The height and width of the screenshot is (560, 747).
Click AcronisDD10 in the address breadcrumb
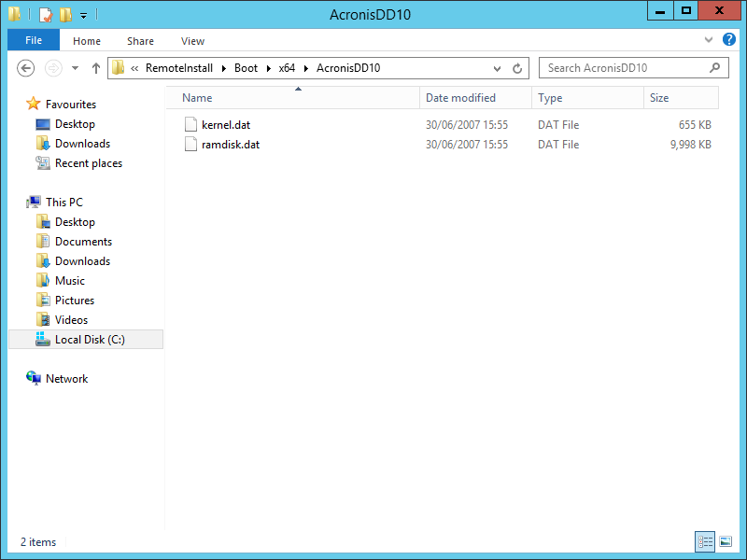click(x=348, y=68)
